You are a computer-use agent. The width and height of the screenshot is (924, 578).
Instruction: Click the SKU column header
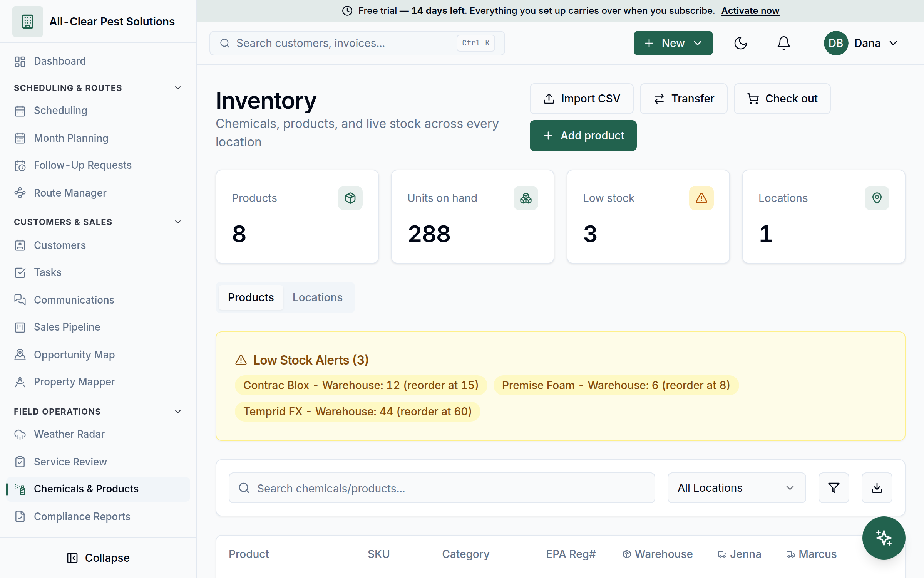coord(378,554)
